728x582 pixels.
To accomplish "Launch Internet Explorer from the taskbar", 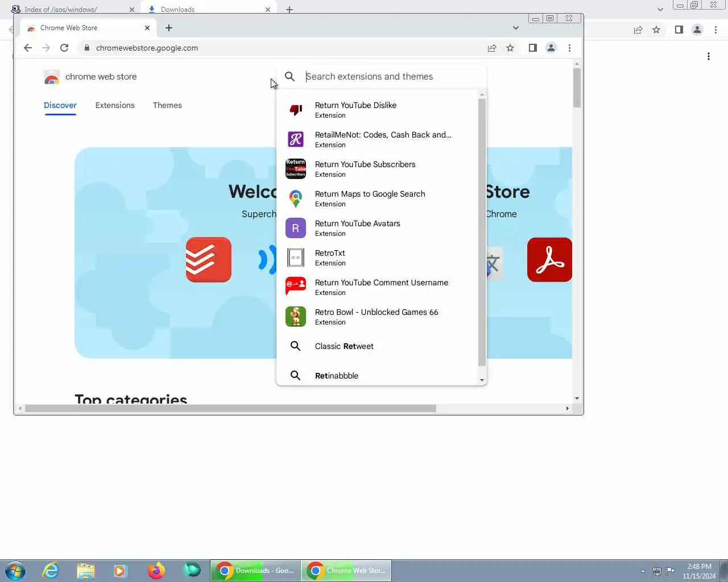I will coord(51,570).
